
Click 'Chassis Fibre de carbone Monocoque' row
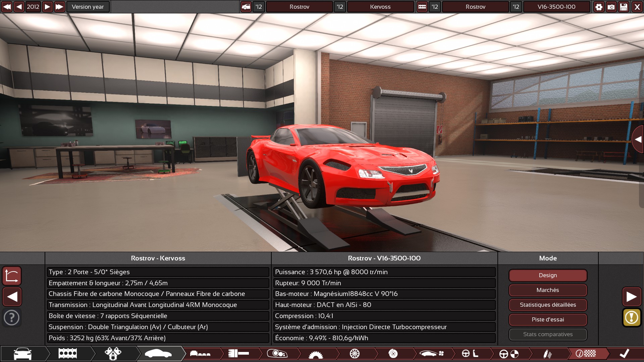[158, 294]
